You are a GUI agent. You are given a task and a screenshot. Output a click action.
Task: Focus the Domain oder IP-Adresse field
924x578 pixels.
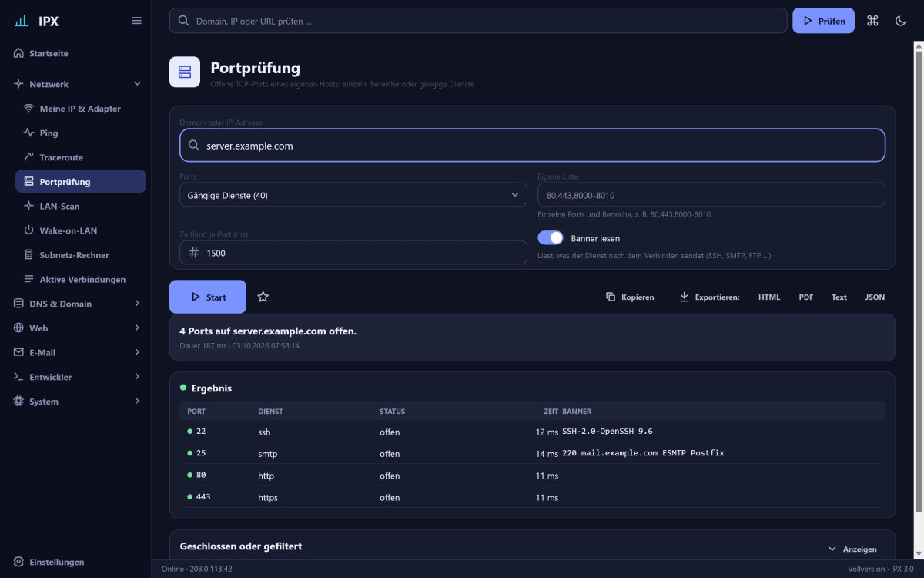pyautogui.click(x=533, y=145)
